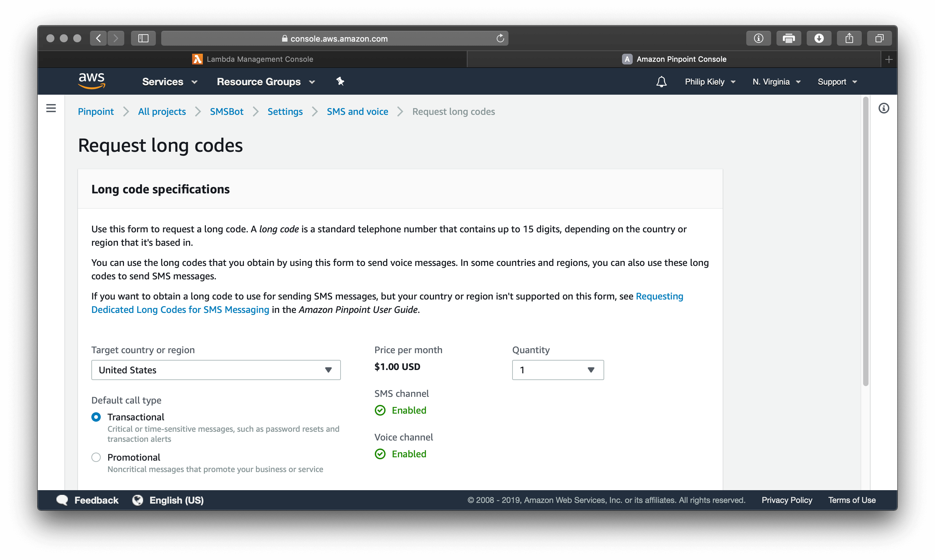Open Requesting Dedicated Long Codes guide link
935x560 pixels.
pyautogui.click(x=180, y=310)
